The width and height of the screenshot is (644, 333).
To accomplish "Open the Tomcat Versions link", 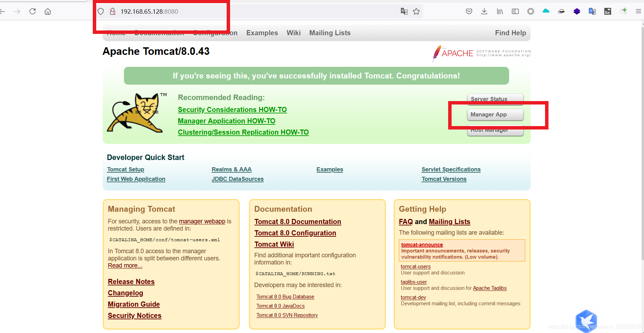I will point(444,179).
